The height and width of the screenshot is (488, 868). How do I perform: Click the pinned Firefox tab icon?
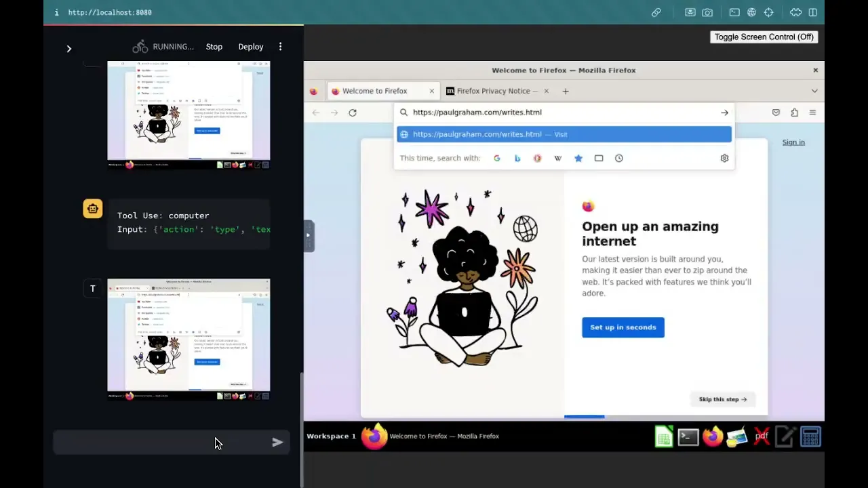coord(313,91)
